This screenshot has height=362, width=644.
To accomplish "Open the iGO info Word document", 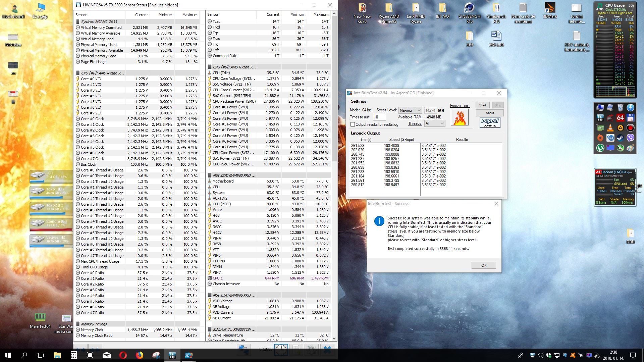I will point(496,39).
